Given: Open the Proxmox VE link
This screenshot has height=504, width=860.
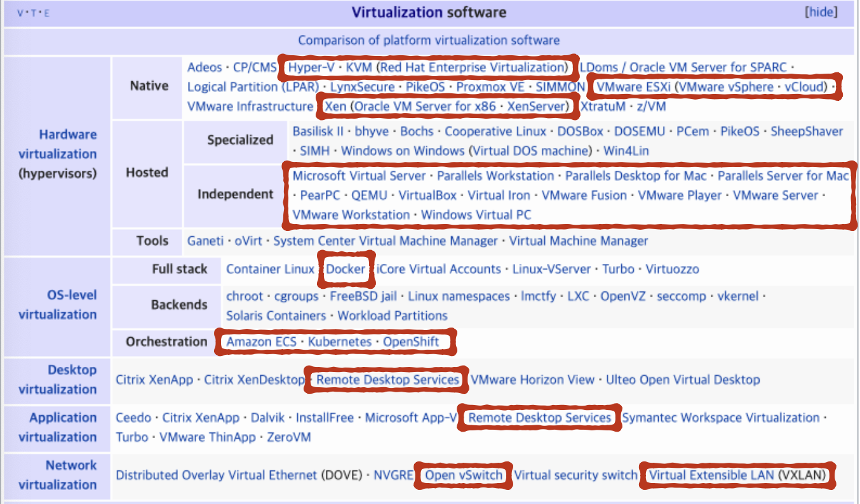Looking at the screenshot, I should [x=491, y=87].
